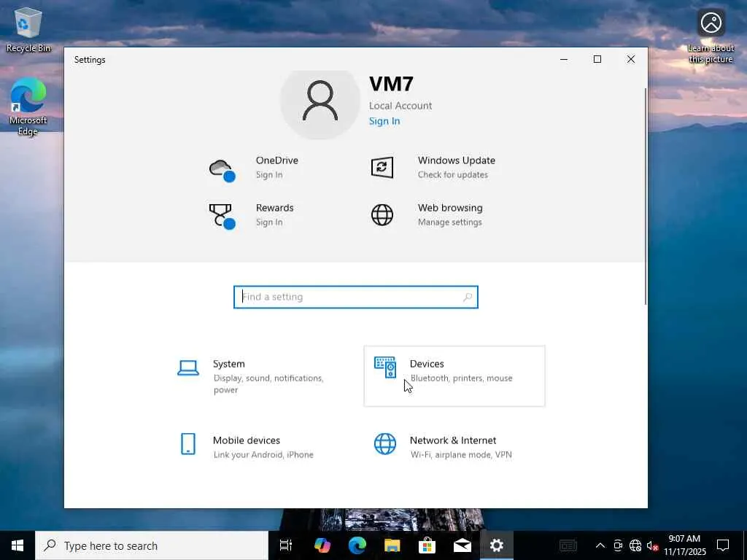The width and height of the screenshot is (747, 560).
Task: Maximize the Settings window
Action: (x=597, y=59)
